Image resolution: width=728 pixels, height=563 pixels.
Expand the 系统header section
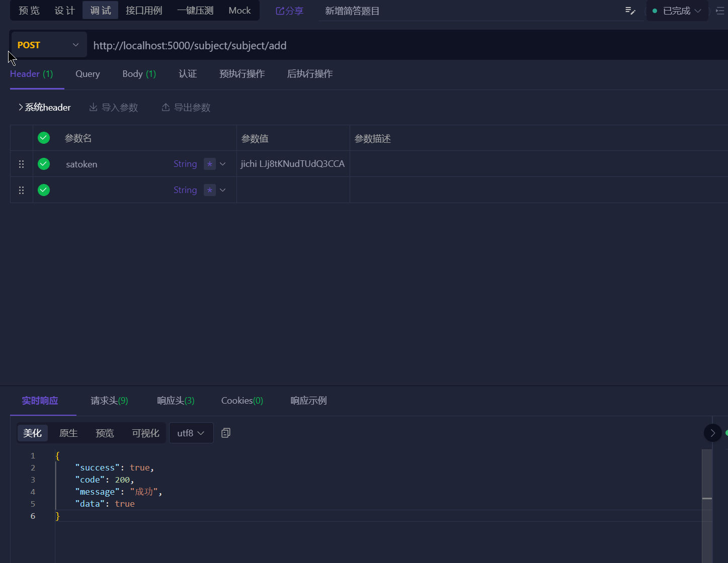44,107
